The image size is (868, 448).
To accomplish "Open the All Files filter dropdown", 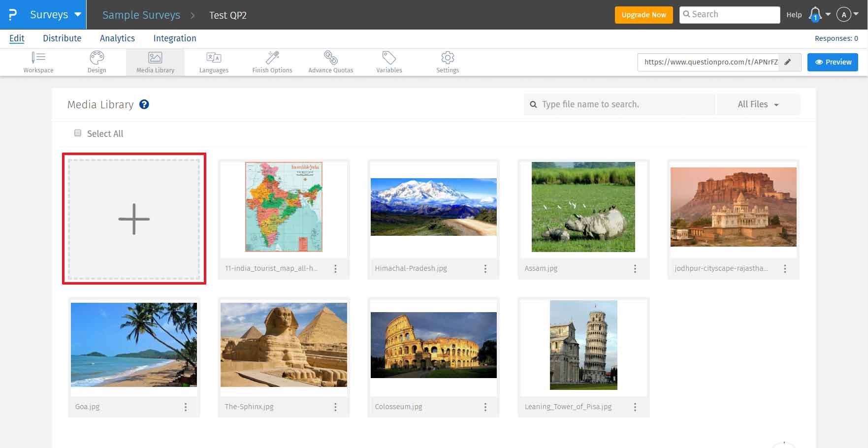I will click(758, 104).
